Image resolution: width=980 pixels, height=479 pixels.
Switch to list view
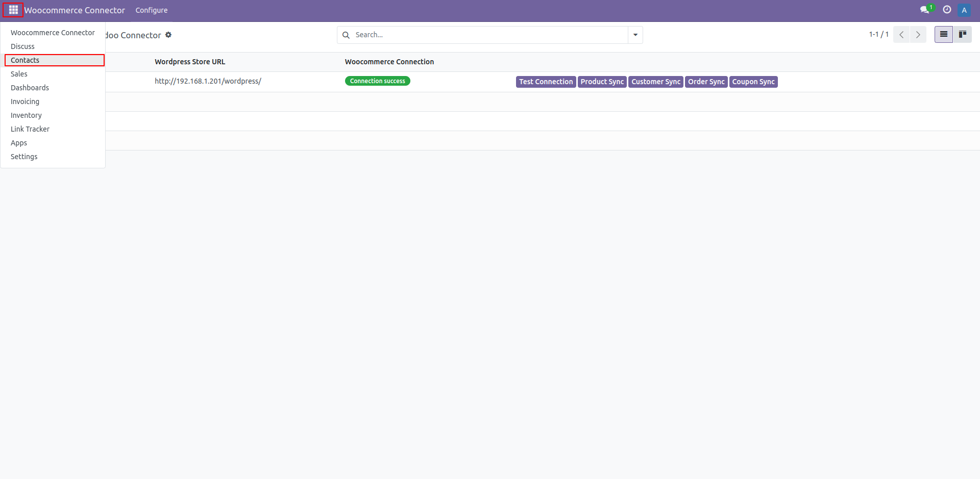click(943, 35)
